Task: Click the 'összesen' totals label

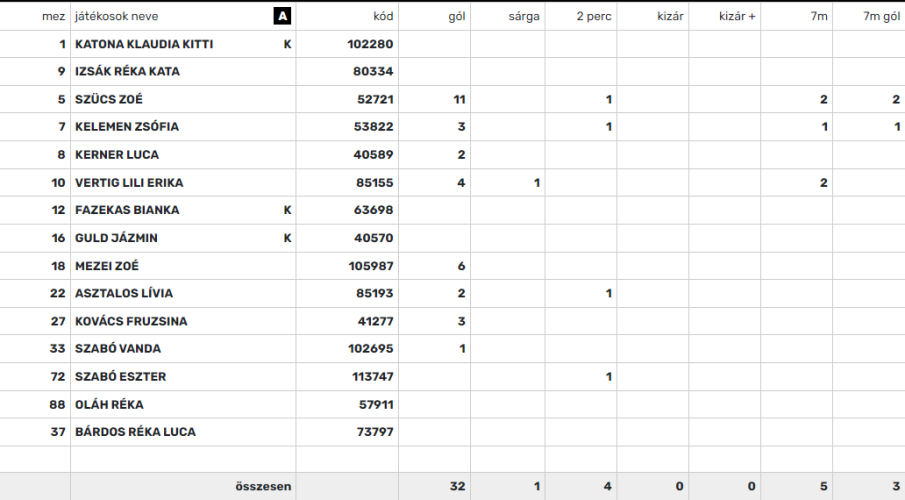Action: click(x=263, y=486)
